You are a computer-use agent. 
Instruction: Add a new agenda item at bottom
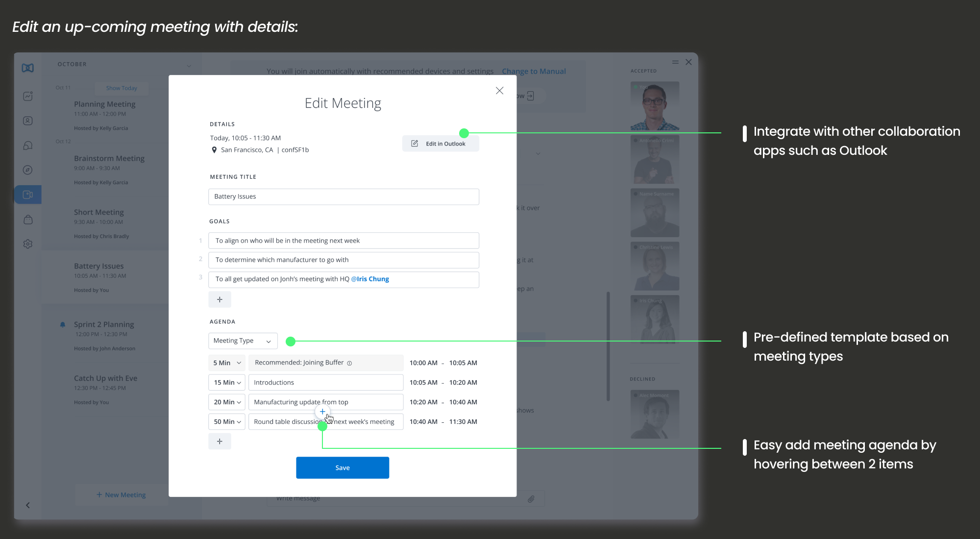click(x=220, y=441)
